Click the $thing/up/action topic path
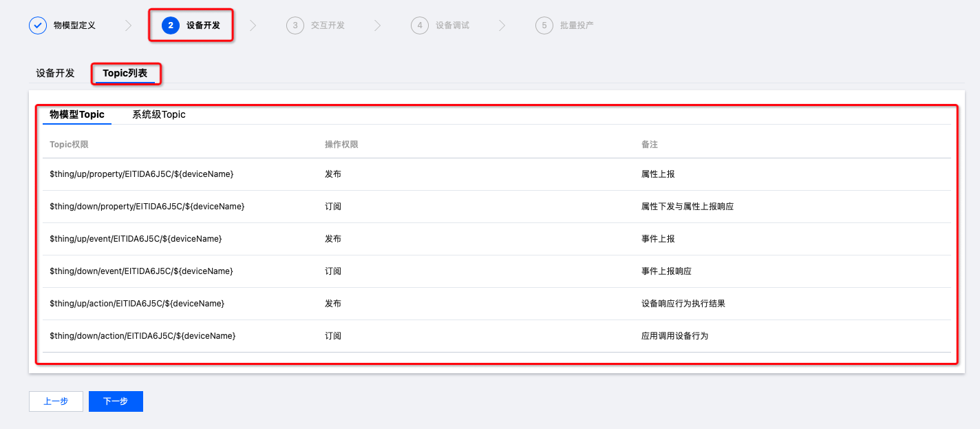980x429 pixels. pyautogui.click(x=137, y=304)
